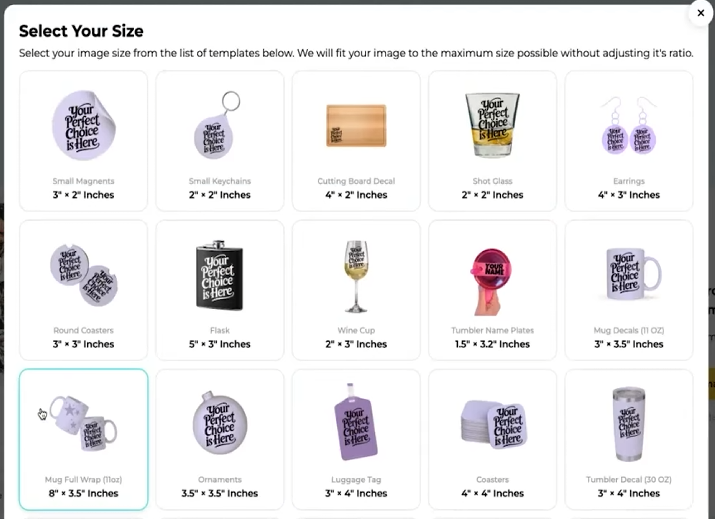
Task: Select the Tumbler Name Plates template
Action: click(x=492, y=290)
